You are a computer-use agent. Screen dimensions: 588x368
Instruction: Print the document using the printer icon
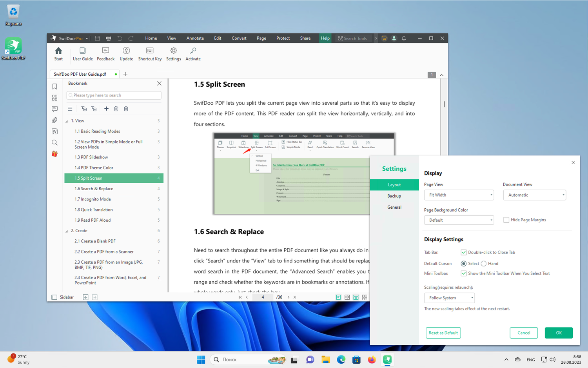coord(109,38)
